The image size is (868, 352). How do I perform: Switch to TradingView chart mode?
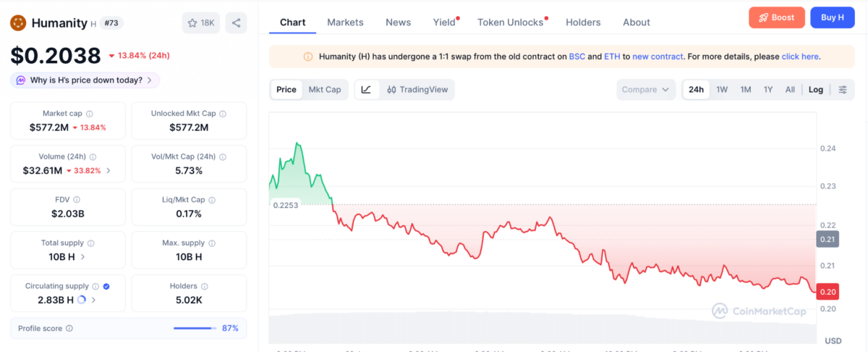(417, 90)
